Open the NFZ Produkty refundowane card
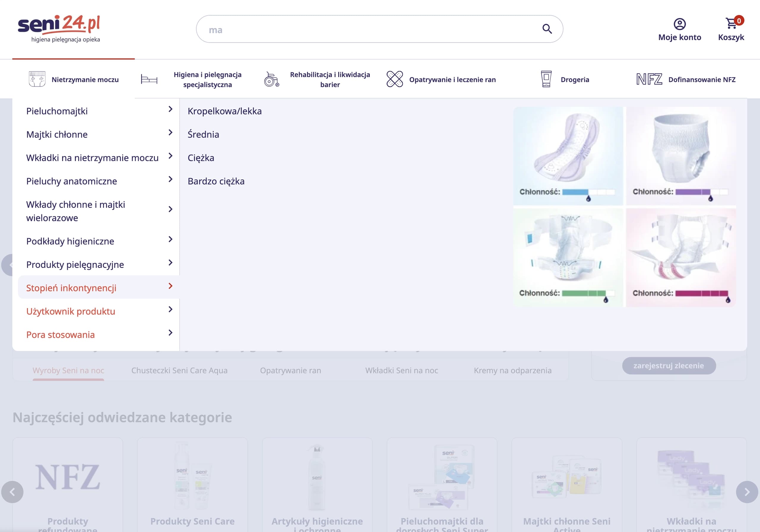The width and height of the screenshot is (760, 532). pyautogui.click(x=67, y=485)
